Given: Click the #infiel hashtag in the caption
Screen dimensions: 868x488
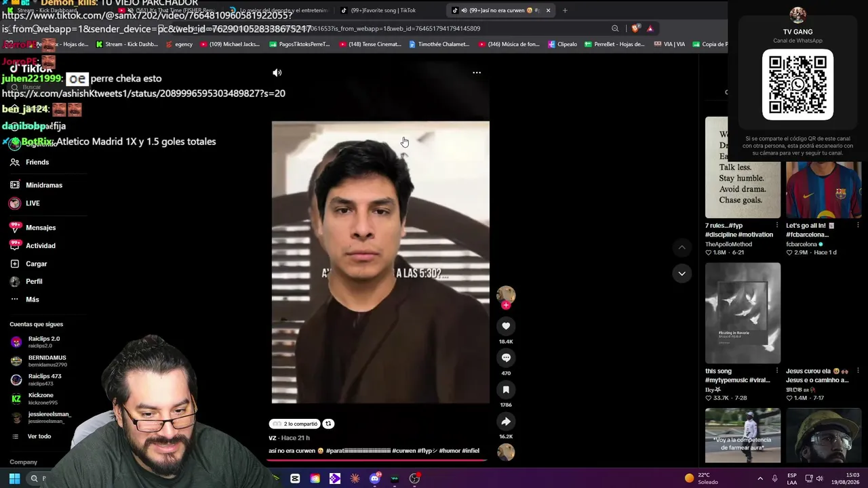Looking at the screenshot, I should 471,451.
